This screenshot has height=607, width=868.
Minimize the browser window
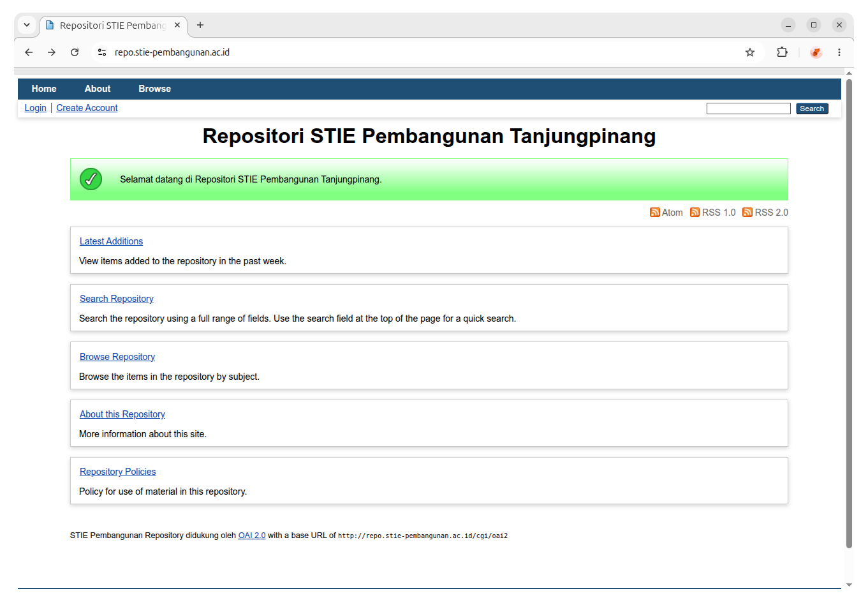(x=788, y=25)
